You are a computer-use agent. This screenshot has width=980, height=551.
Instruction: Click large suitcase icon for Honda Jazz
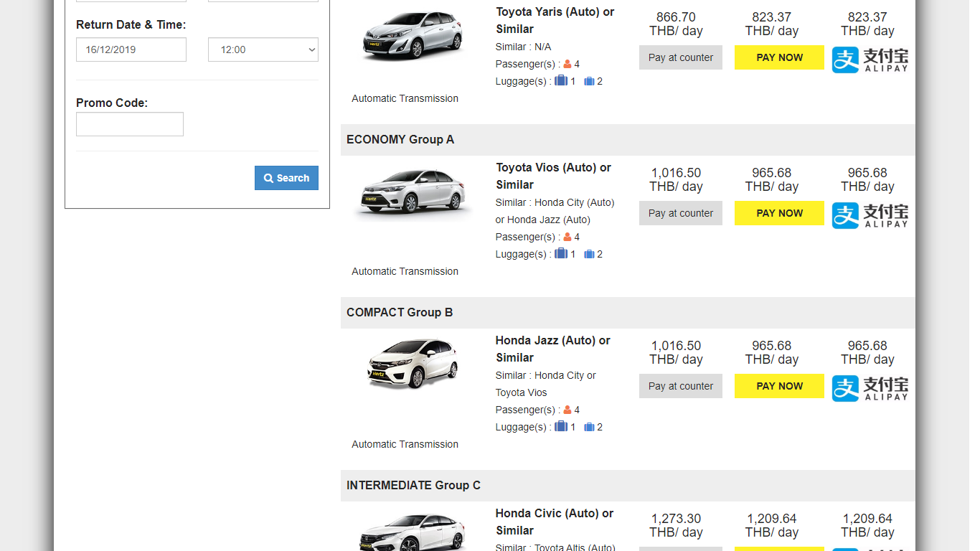[561, 426]
